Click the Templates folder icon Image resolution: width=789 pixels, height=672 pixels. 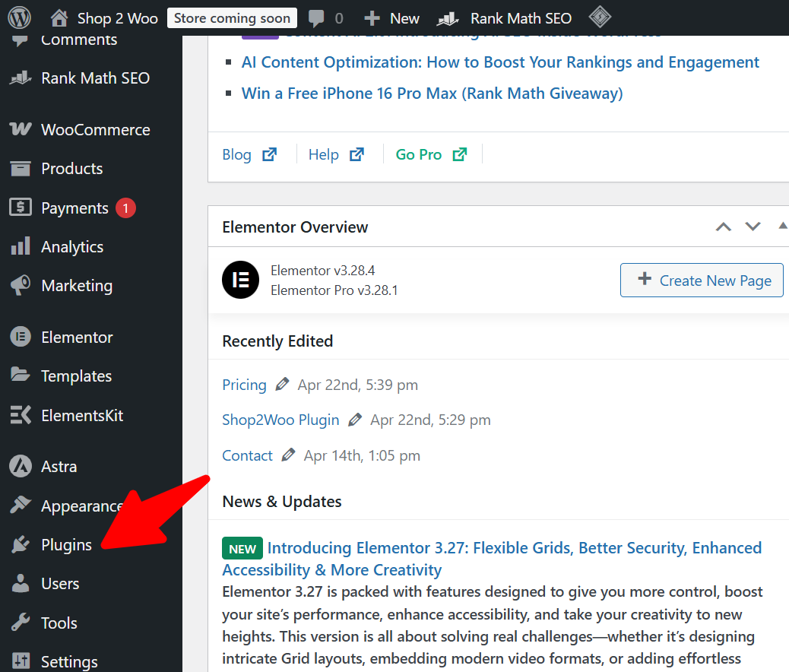21,375
